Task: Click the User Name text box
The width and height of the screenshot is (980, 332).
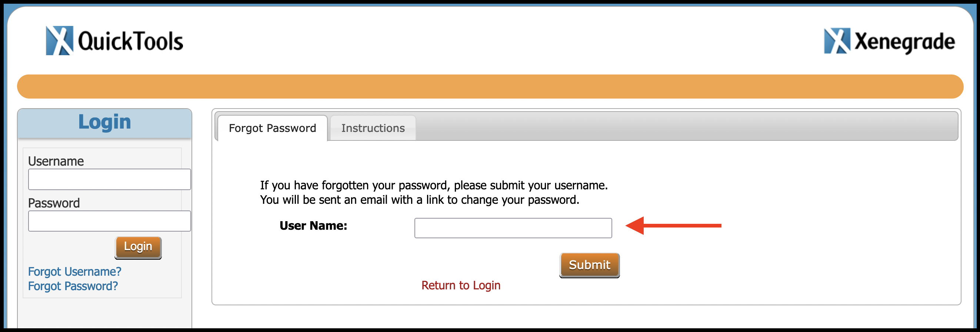Action: [513, 228]
